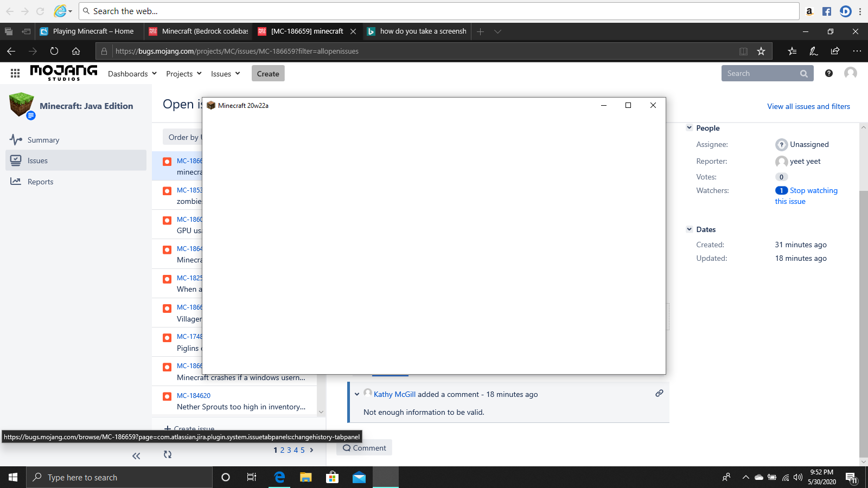Open the Dashboards dropdown menu
Viewport: 868px width, 488px height.
click(x=132, y=74)
